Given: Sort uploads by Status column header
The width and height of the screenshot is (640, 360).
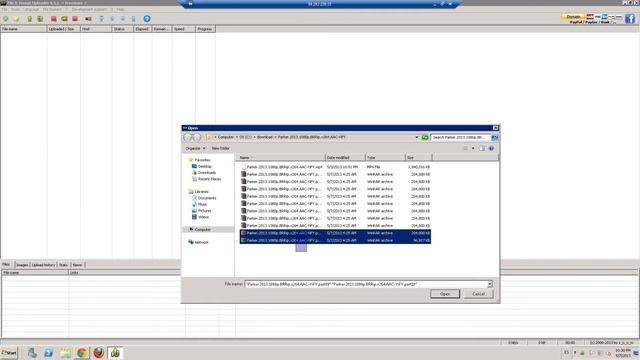Looking at the screenshot, I should pos(122,29).
